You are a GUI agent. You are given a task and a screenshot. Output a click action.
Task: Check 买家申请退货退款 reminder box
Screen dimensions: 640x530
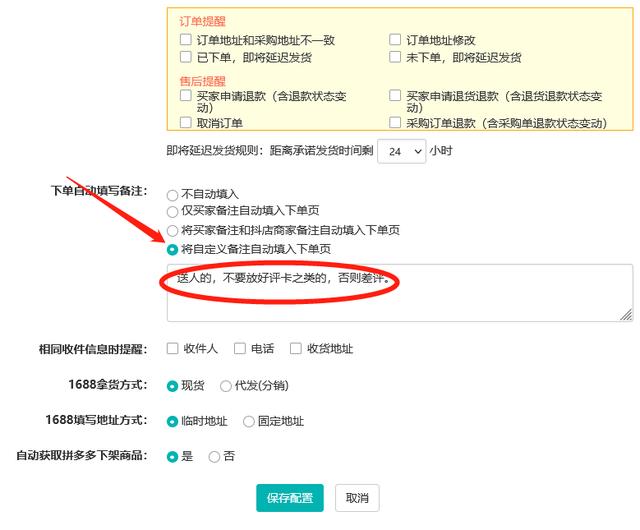[x=395, y=96]
